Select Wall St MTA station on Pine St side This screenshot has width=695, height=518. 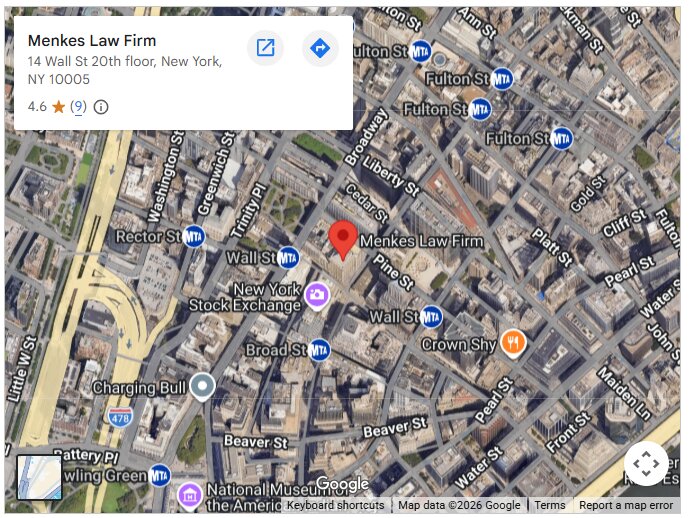[x=431, y=317]
